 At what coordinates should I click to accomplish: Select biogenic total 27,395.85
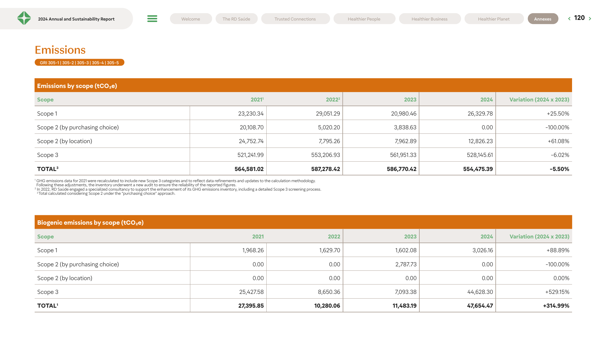tap(251, 306)
